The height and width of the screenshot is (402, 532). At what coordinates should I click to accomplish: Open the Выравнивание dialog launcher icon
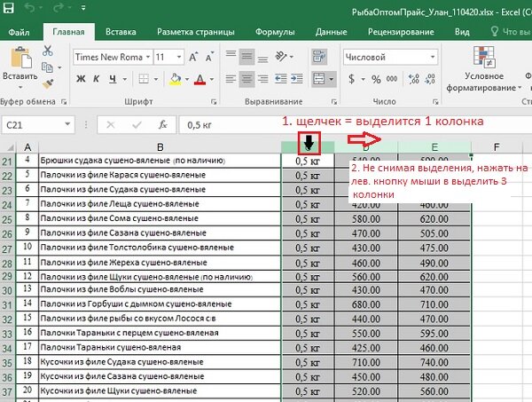(x=334, y=101)
